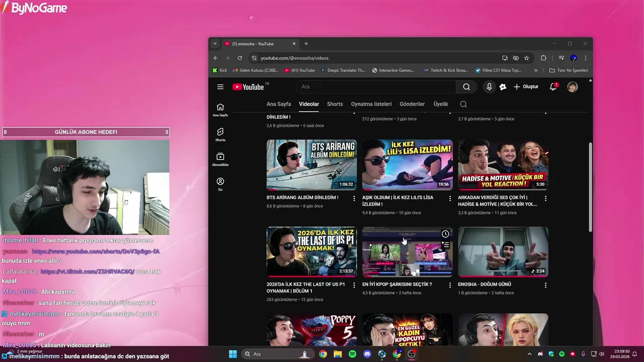Open the account avatar menu on YouTube
This screenshot has width=644, height=362.
[x=573, y=87]
